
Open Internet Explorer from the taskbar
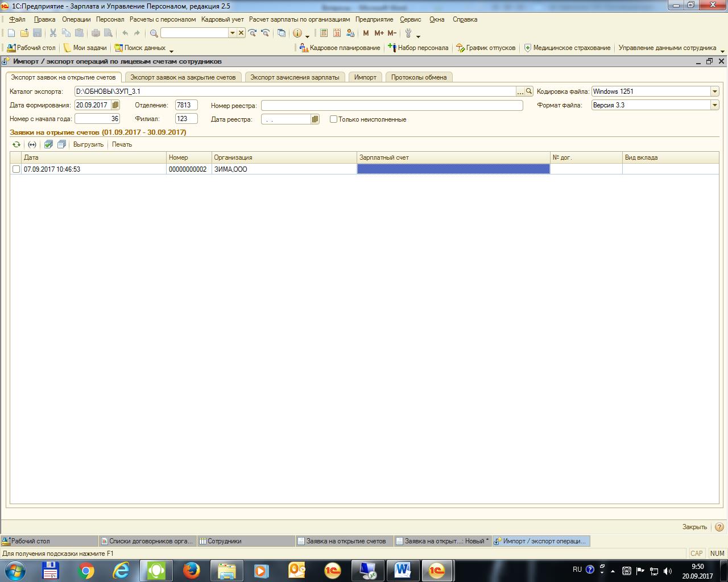(x=121, y=570)
